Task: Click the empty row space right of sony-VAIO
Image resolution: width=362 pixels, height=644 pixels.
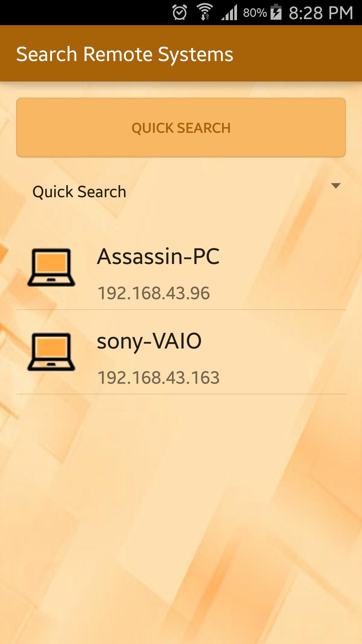Action: (285, 352)
